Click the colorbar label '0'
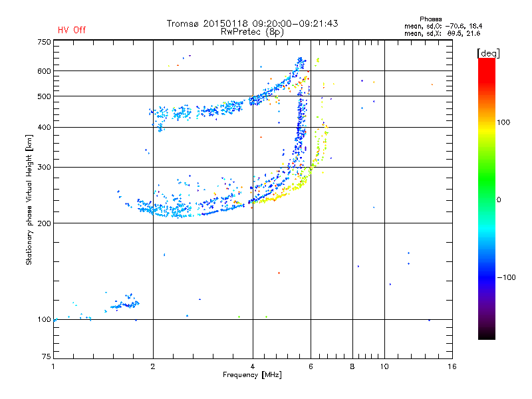The height and width of the screenshot is (399, 532). coord(499,200)
